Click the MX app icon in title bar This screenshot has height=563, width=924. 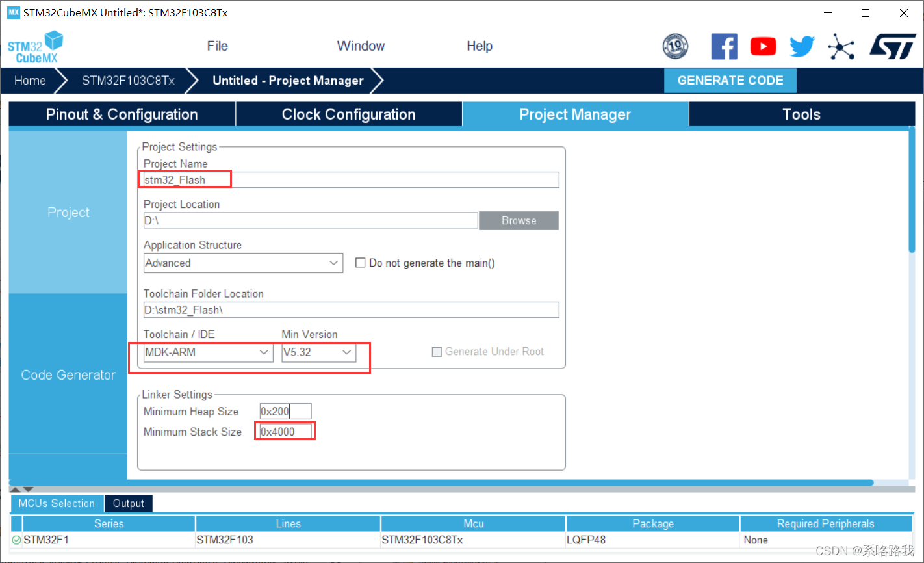(x=13, y=12)
